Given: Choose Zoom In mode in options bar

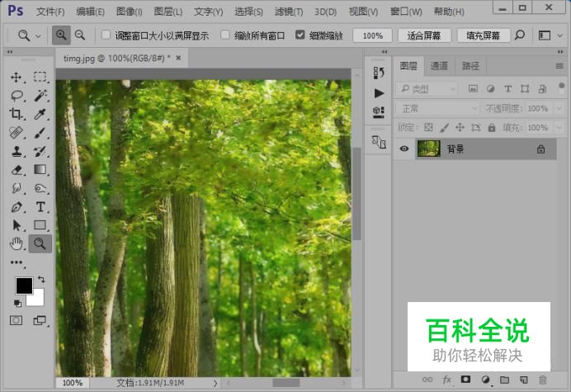Looking at the screenshot, I should pos(61,35).
